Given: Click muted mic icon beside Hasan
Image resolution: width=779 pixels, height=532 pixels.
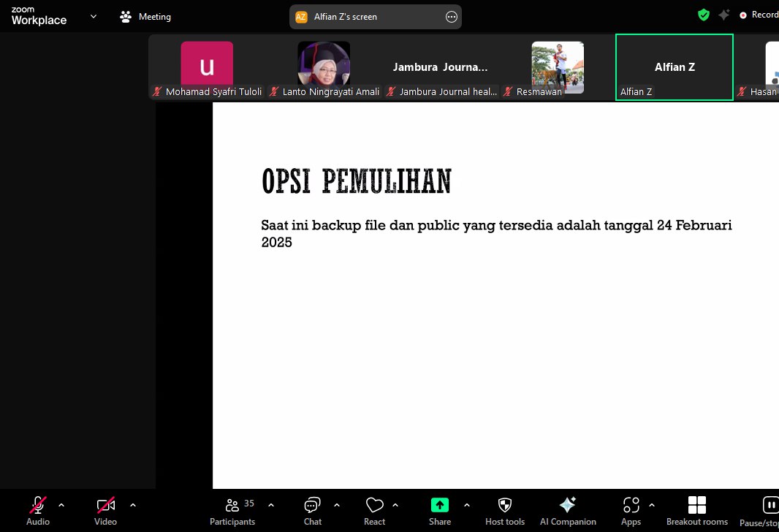Looking at the screenshot, I should 742,91.
